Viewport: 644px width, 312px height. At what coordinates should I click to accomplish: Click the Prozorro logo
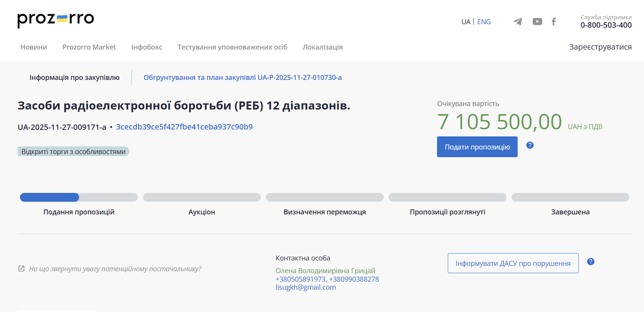[56, 19]
